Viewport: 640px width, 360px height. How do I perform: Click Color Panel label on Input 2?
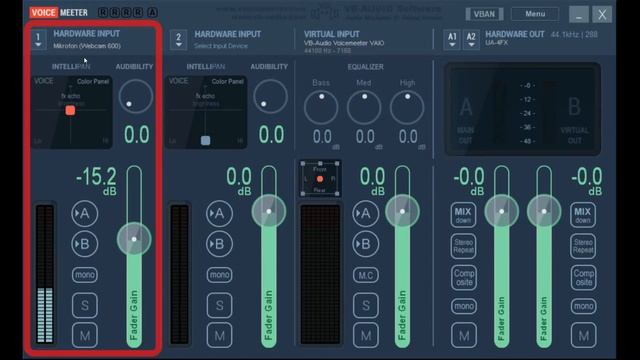[228, 81]
